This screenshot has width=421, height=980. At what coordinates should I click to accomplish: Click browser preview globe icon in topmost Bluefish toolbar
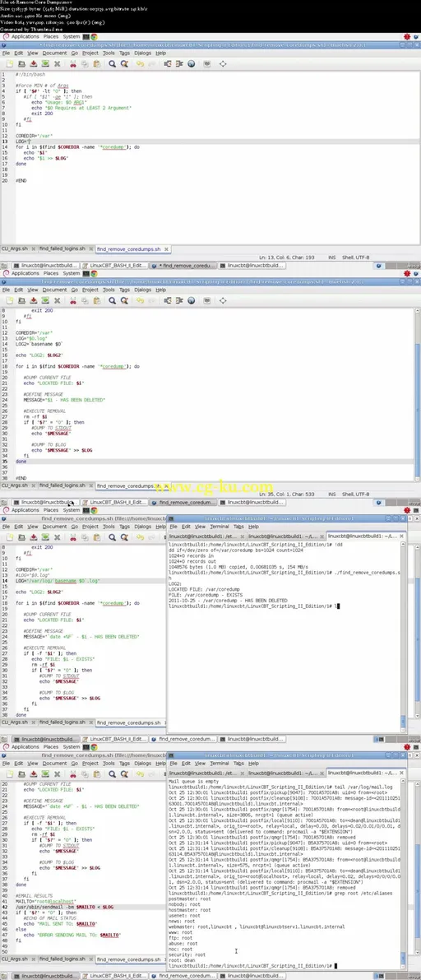pyautogui.click(x=191, y=63)
